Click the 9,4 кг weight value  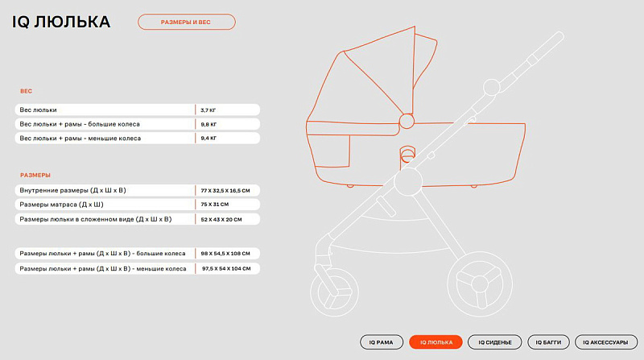(x=208, y=139)
